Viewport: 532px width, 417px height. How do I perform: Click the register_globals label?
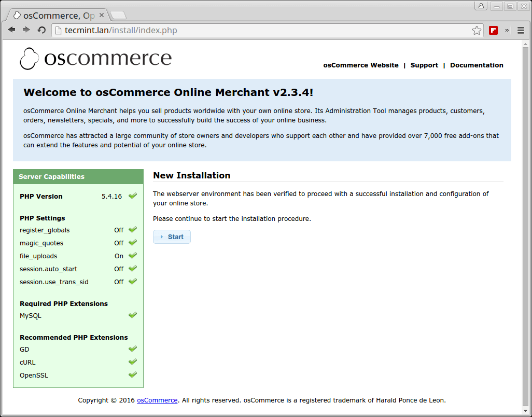(x=45, y=230)
